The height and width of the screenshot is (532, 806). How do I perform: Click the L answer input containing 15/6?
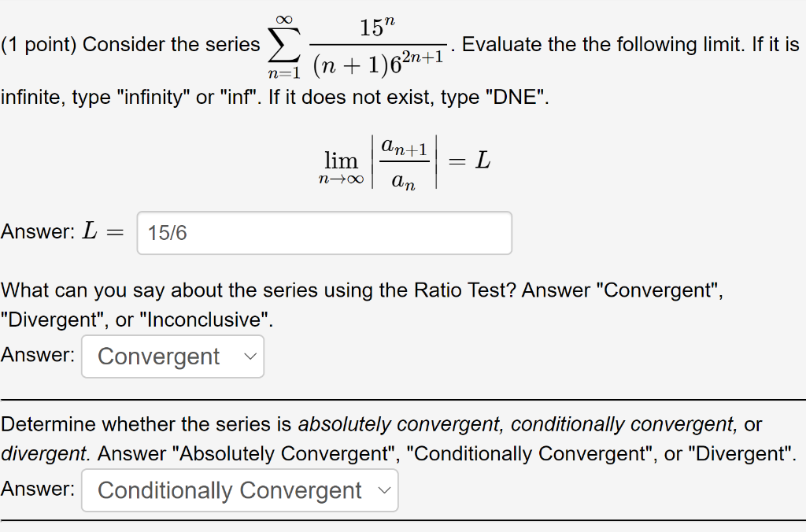(323, 232)
